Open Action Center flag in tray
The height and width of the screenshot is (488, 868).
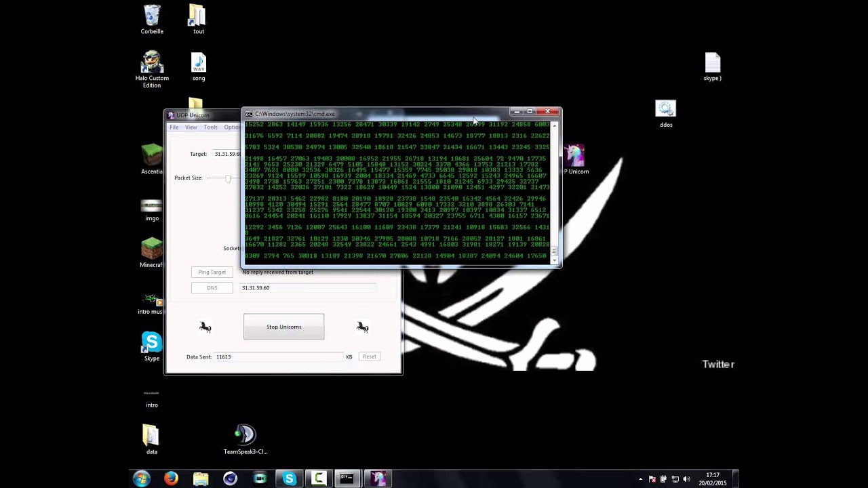pos(652,479)
